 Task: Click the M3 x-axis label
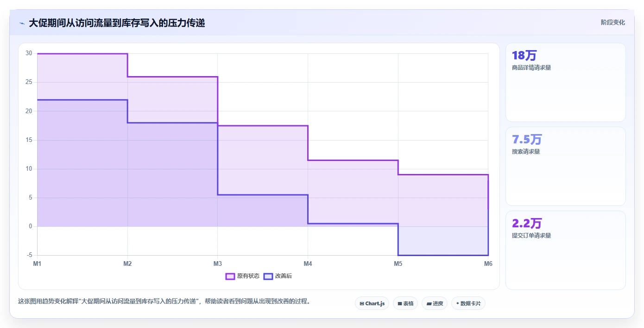217,264
